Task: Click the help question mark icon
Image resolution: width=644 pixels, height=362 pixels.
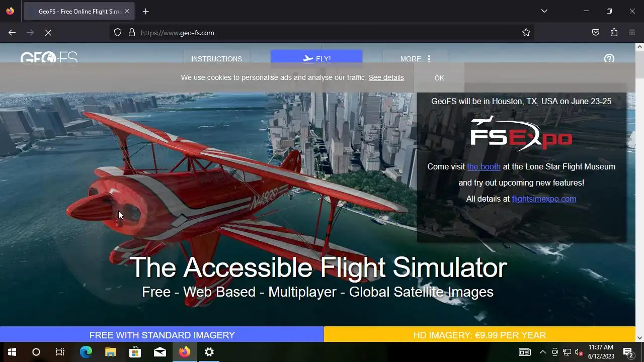Action: pos(609,59)
